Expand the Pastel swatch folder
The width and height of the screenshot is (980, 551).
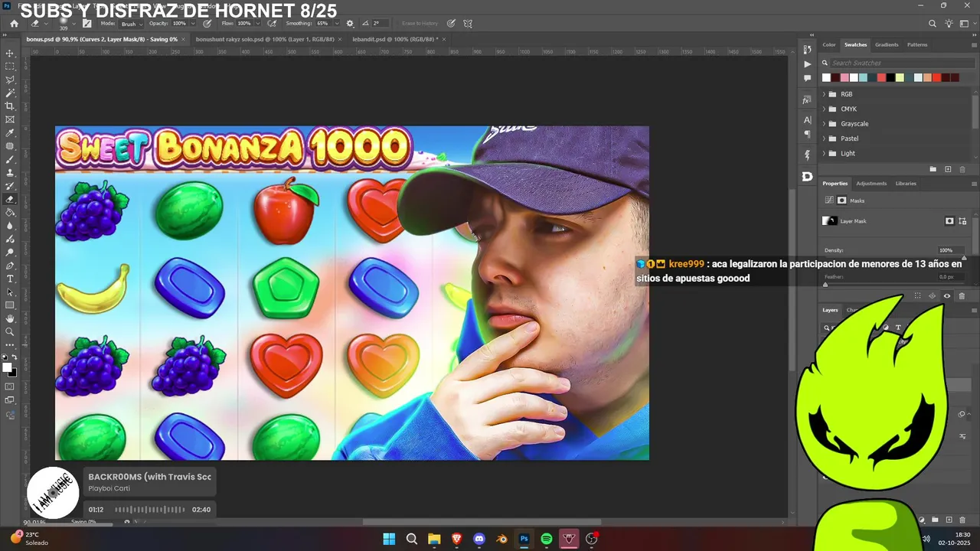coord(824,139)
